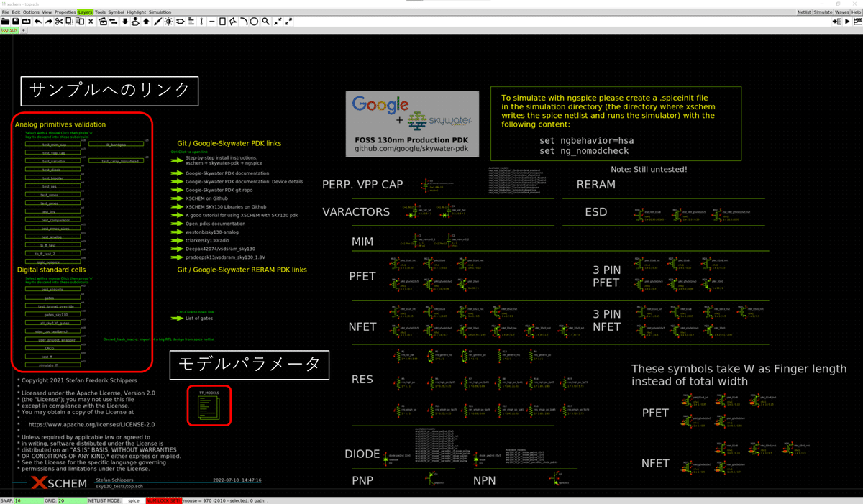Select the rectangle drawing tool

coord(222,22)
